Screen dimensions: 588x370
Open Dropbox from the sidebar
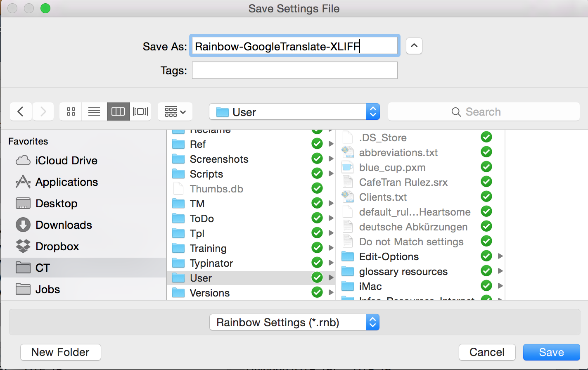coord(57,247)
